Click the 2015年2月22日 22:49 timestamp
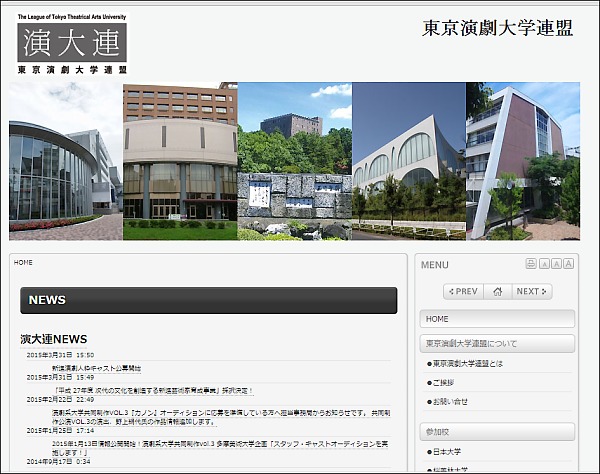The height and width of the screenshot is (474, 600). pos(60,399)
